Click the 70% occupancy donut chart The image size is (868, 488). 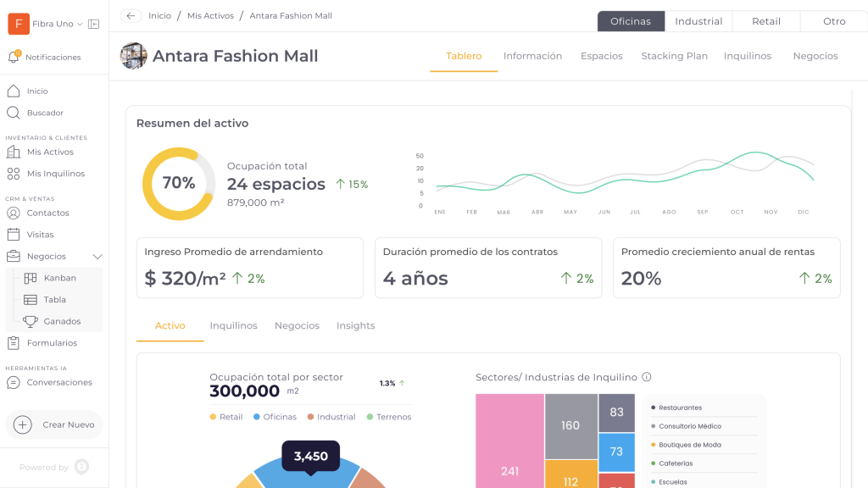[x=179, y=184]
